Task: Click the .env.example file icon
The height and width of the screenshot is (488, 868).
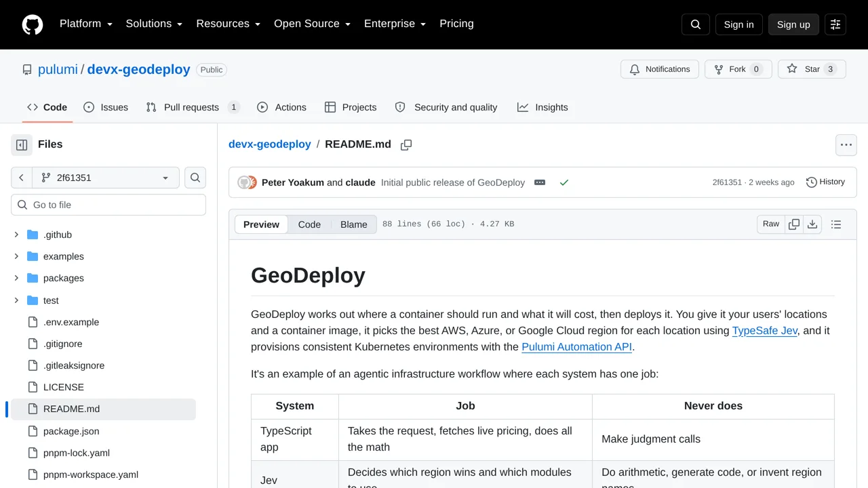Action: tap(33, 322)
